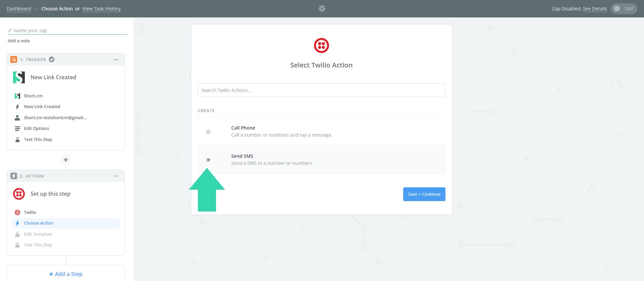This screenshot has height=281, width=644.
Task: Click the trigger completed checkmark icon
Action: tap(52, 59)
